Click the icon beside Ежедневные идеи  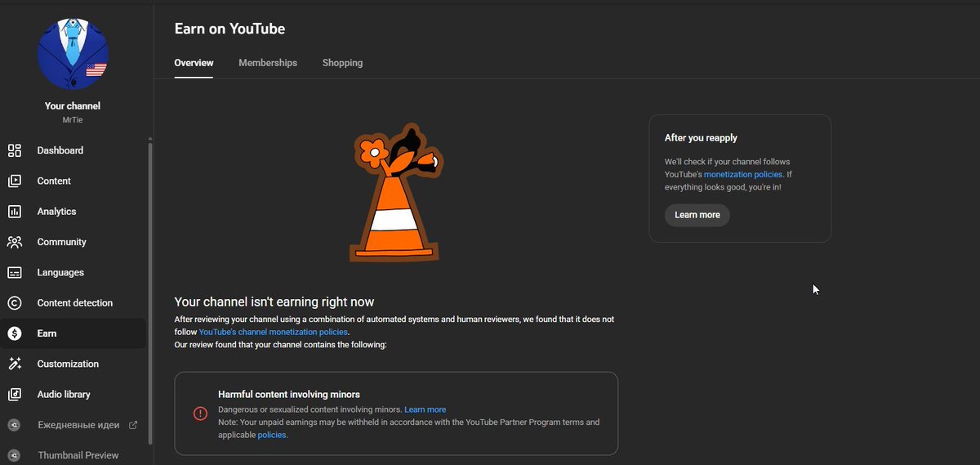tap(14, 425)
